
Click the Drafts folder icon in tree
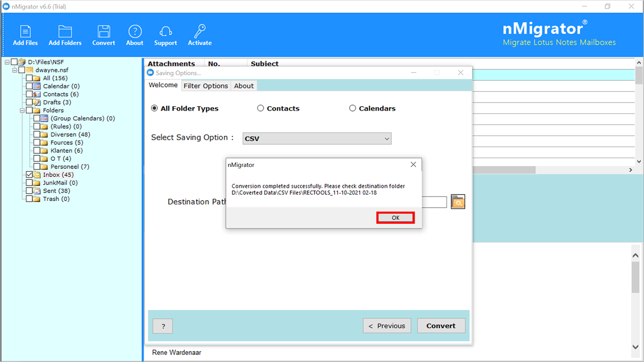[x=37, y=102]
